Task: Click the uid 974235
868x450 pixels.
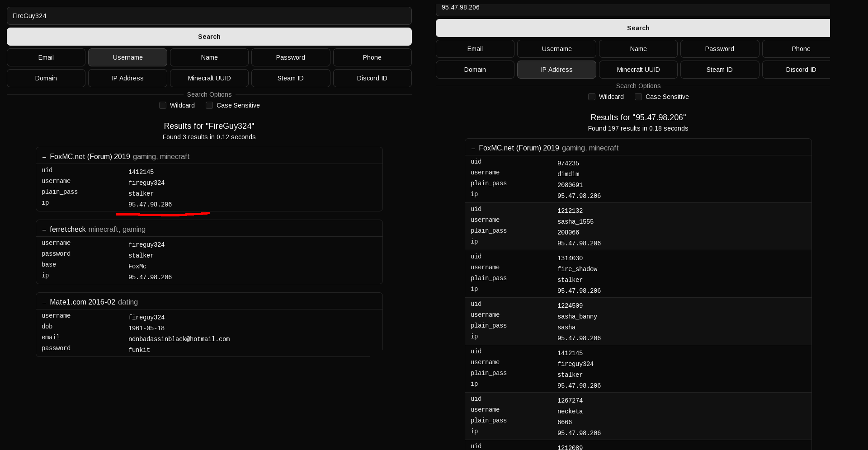Action: click(x=568, y=164)
